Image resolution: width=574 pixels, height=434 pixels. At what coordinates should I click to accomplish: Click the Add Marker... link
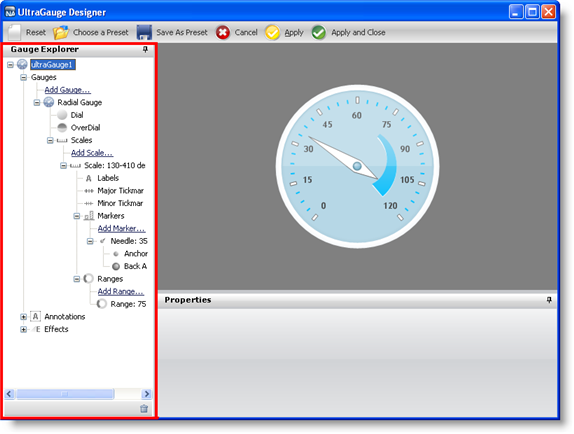click(x=122, y=228)
